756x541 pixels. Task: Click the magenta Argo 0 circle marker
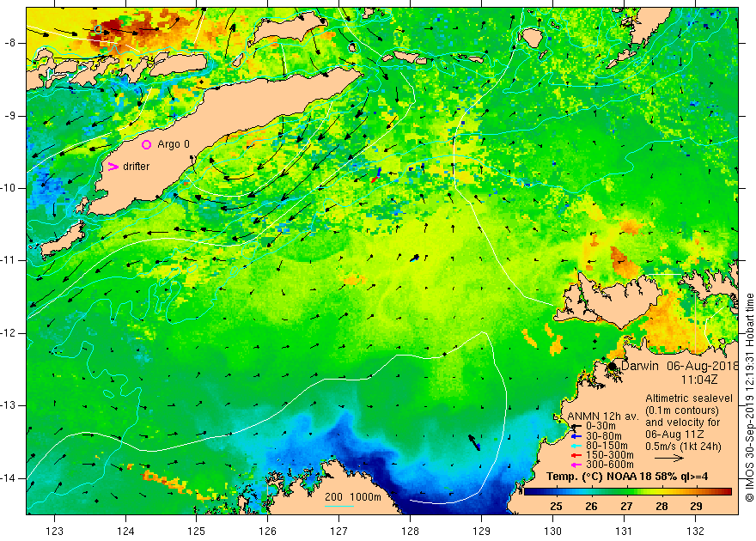147,144
